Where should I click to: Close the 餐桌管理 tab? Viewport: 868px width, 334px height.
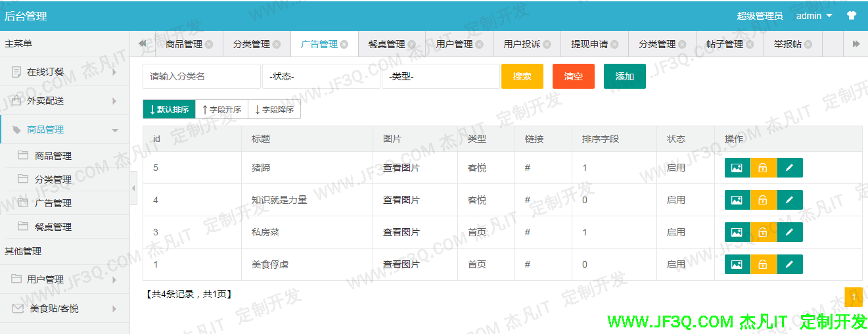[x=412, y=45]
